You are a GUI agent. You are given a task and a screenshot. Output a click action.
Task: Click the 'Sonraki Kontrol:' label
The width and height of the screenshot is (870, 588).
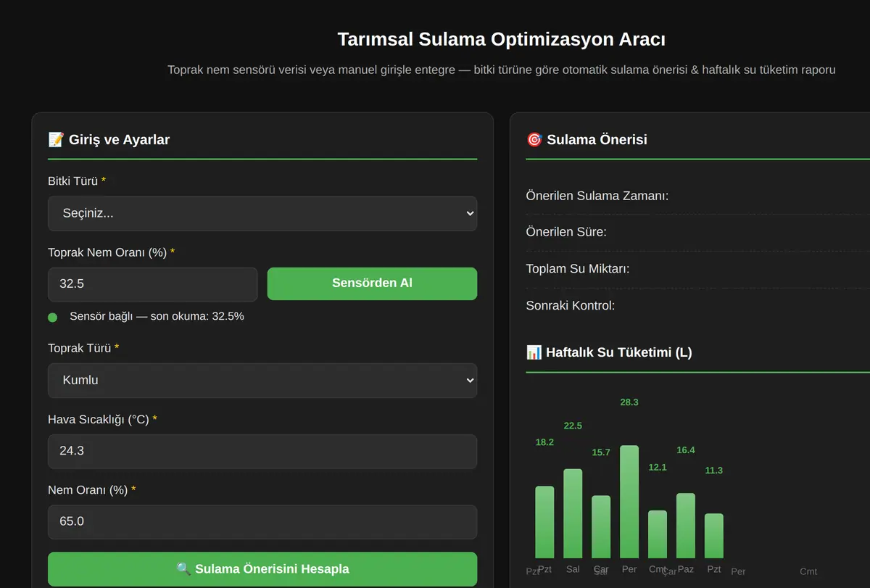tap(571, 305)
